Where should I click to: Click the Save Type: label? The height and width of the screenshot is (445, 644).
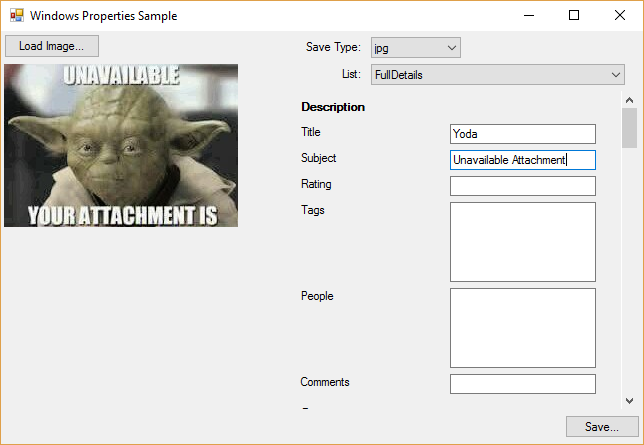click(x=333, y=47)
